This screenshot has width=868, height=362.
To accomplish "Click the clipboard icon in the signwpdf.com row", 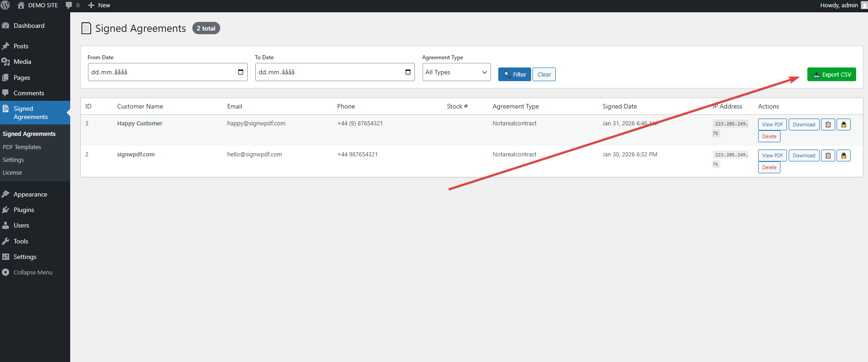I will coord(828,155).
